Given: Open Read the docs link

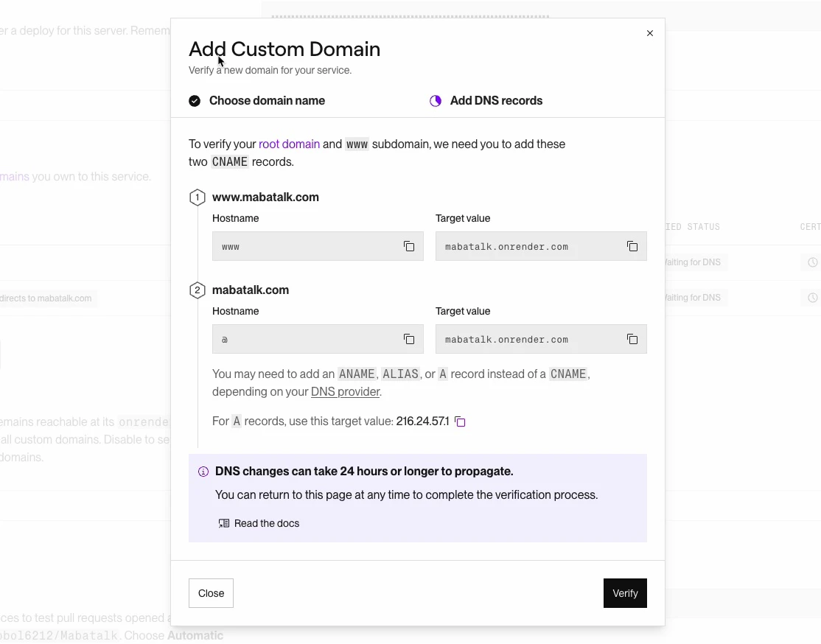Looking at the screenshot, I should pos(267,523).
